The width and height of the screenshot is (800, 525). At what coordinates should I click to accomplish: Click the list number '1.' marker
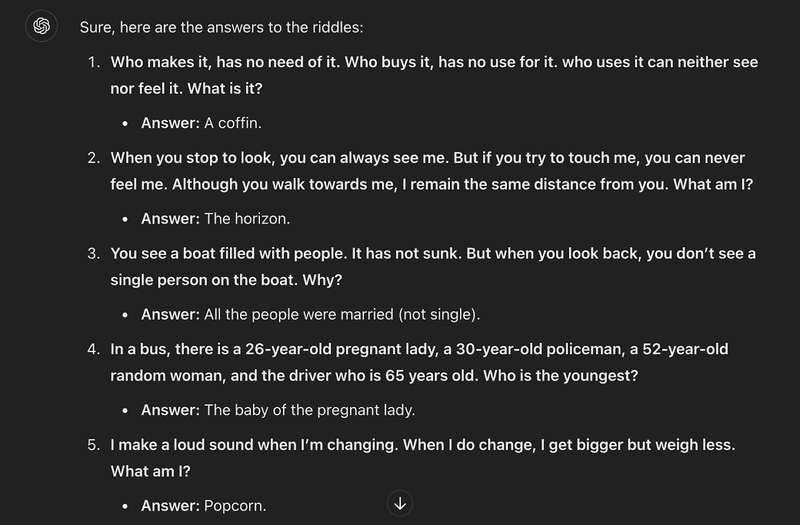[x=93, y=62]
